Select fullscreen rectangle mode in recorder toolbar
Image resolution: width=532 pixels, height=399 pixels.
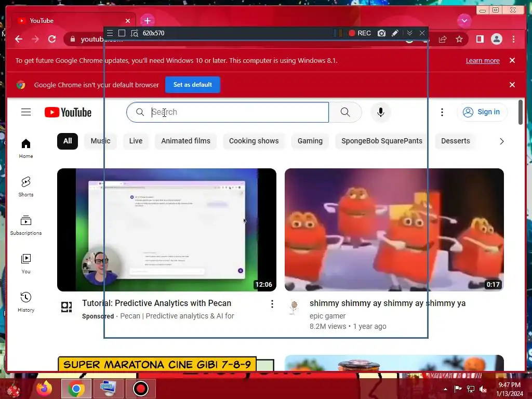(122, 33)
